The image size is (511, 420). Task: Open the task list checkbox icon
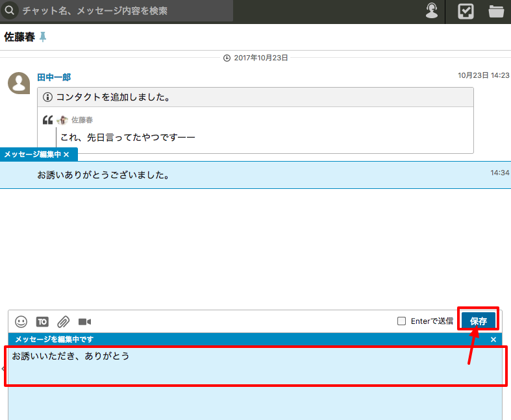466,11
